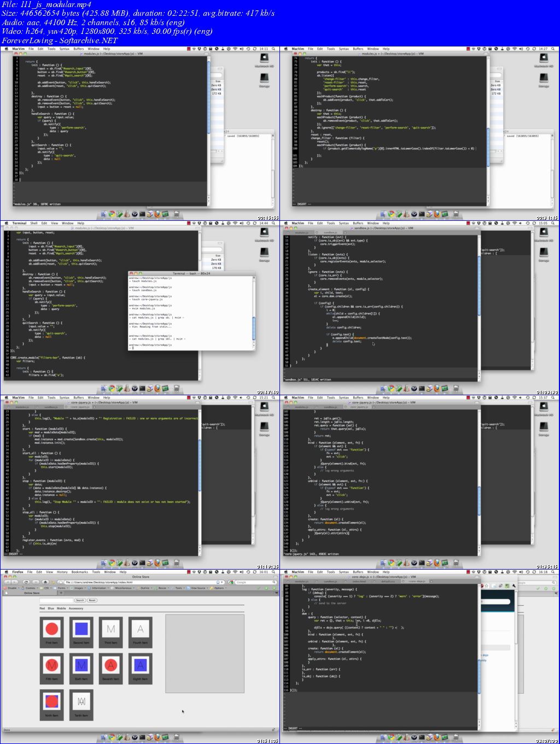Click Terminal dock icon in Firefox frame

tap(142, 737)
